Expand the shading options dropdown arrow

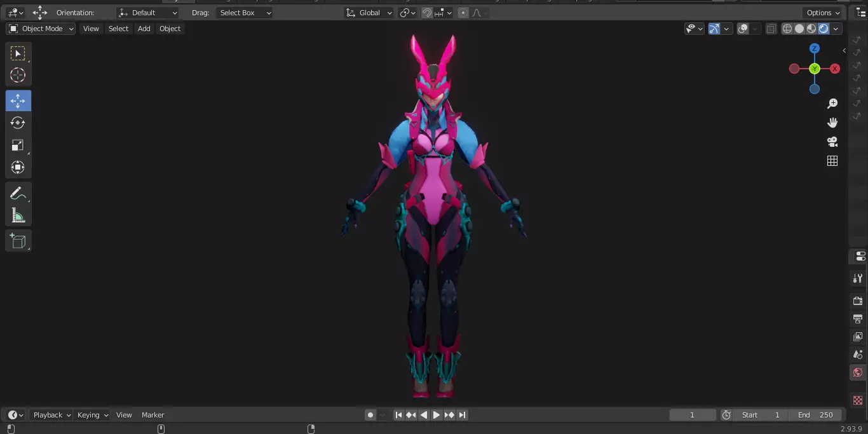click(836, 29)
